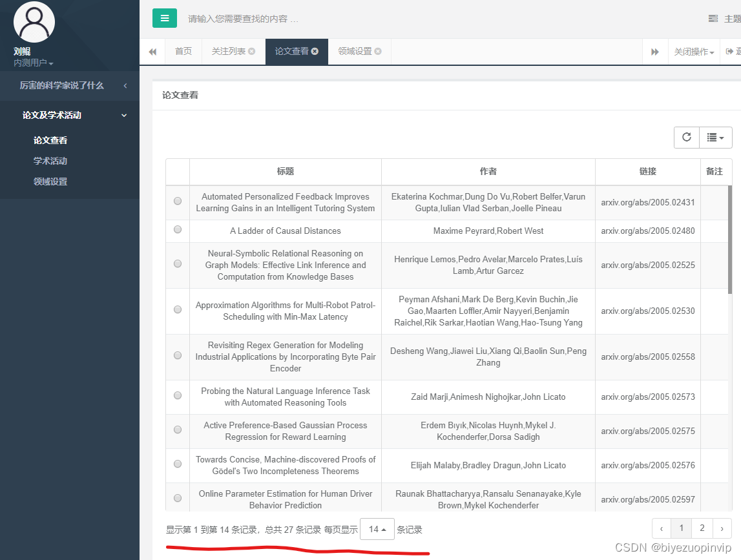The width and height of the screenshot is (741, 560).
Task: Go to next page of records
Action: click(722, 528)
